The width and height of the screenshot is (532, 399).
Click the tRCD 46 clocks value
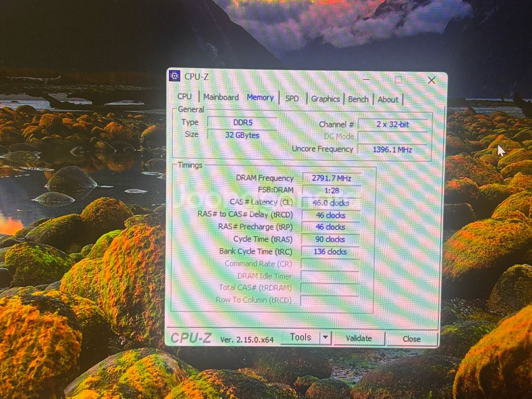point(330,215)
